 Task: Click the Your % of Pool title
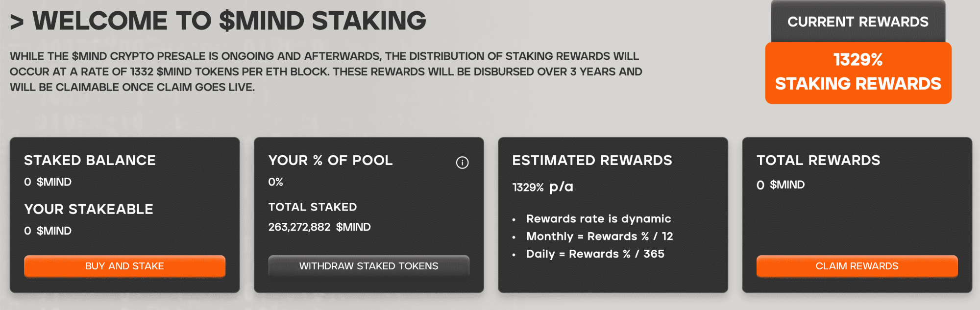[330, 160]
